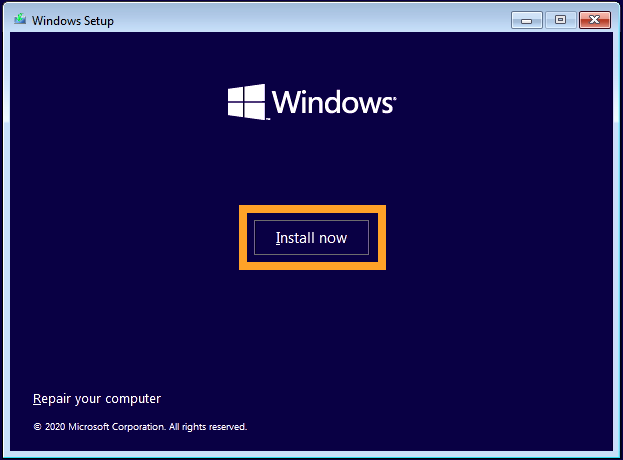
Task: Click the copyright symbol in footer
Action: pos(37,427)
